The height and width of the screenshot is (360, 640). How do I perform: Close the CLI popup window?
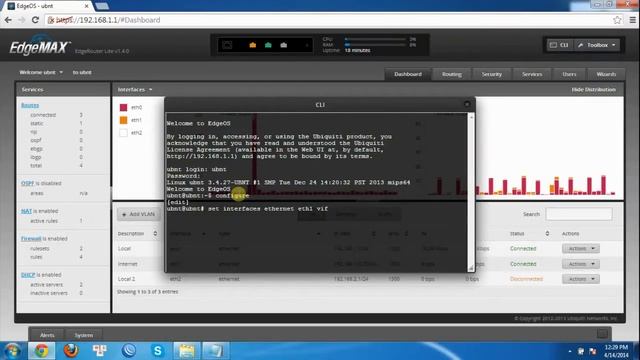pos(467,104)
